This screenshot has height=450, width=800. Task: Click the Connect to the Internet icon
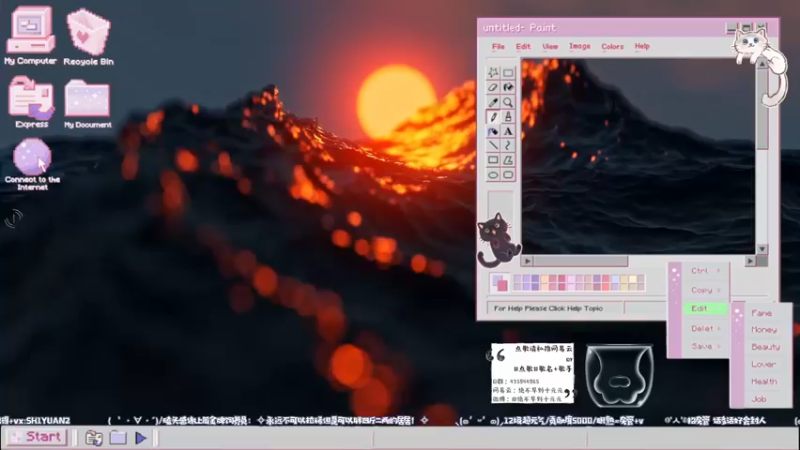tap(32, 164)
